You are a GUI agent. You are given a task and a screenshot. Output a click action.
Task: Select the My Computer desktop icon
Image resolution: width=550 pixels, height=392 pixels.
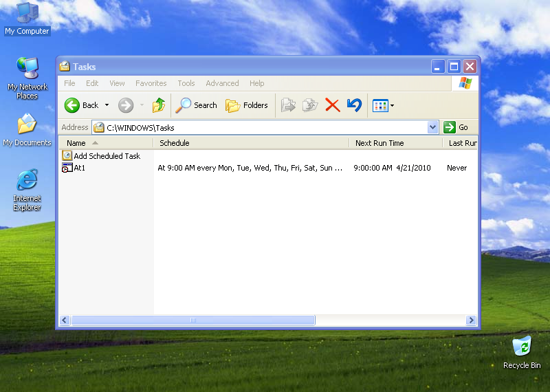tap(27, 19)
